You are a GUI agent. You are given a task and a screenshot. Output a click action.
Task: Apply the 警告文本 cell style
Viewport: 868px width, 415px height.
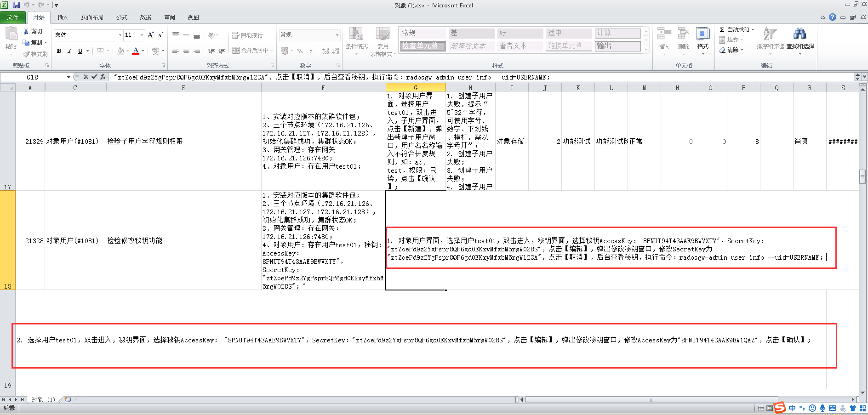point(520,46)
